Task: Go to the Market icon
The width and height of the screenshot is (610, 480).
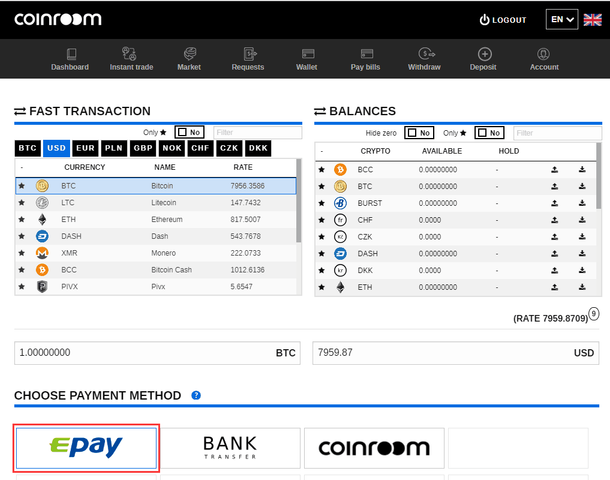Action: coord(190,54)
